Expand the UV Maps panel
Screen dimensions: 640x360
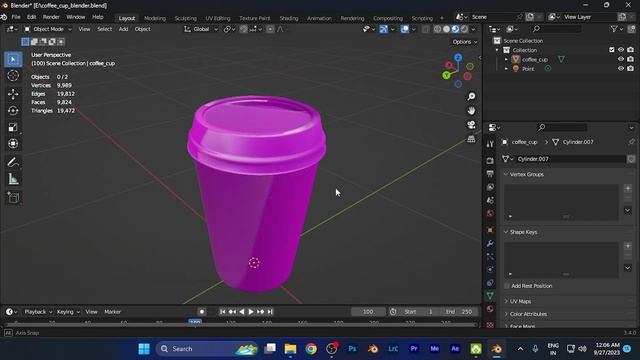coord(520,302)
